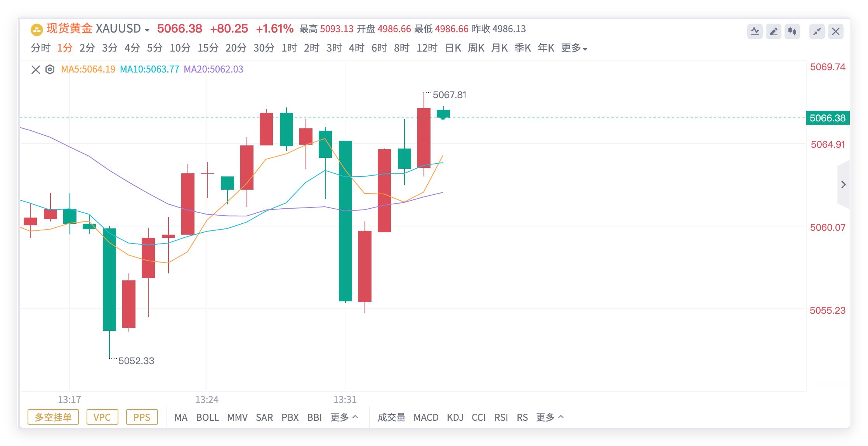Click the right-side panel expand arrow

point(843,185)
